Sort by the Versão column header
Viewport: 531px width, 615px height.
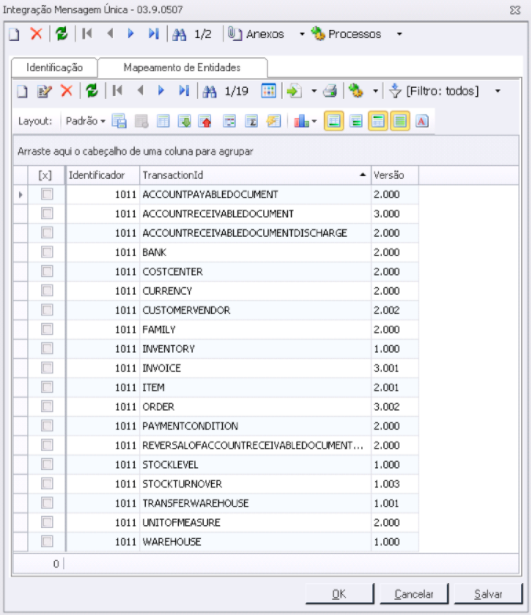click(x=395, y=175)
